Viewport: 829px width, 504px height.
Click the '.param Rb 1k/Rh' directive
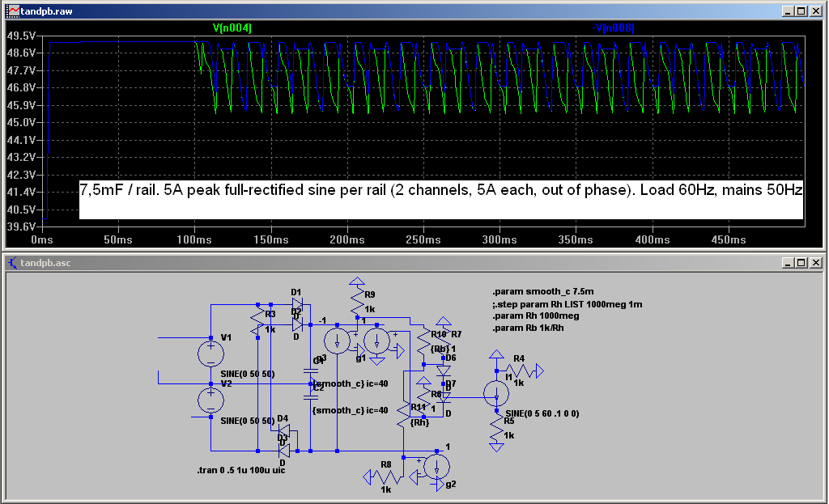point(528,328)
